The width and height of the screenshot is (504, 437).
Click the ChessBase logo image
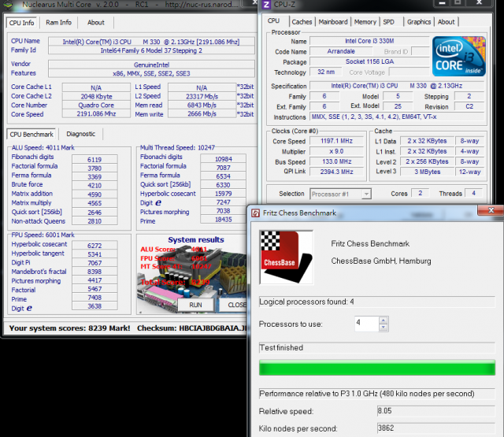tap(287, 257)
